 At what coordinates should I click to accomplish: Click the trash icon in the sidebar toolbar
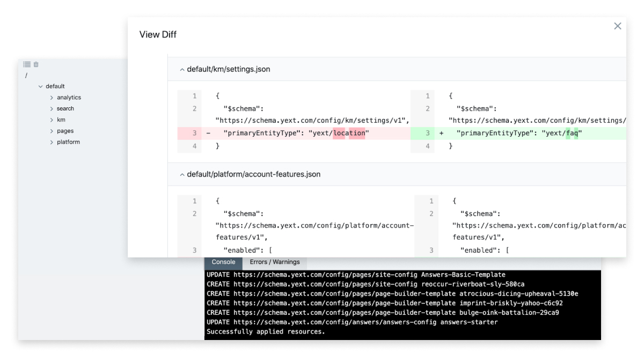pyautogui.click(x=35, y=64)
